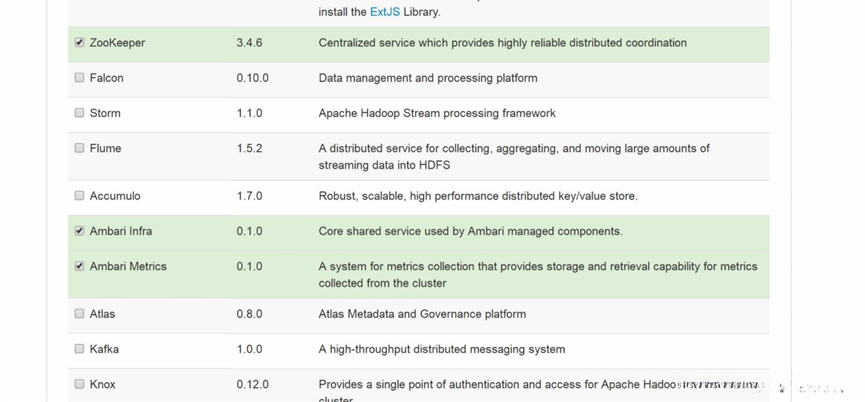Open the ExtJS library link
Screen dimensions: 865x402
(x=385, y=12)
